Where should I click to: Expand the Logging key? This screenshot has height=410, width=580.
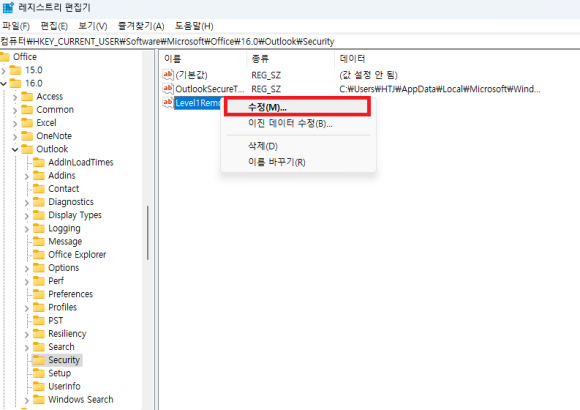click(27, 229)
